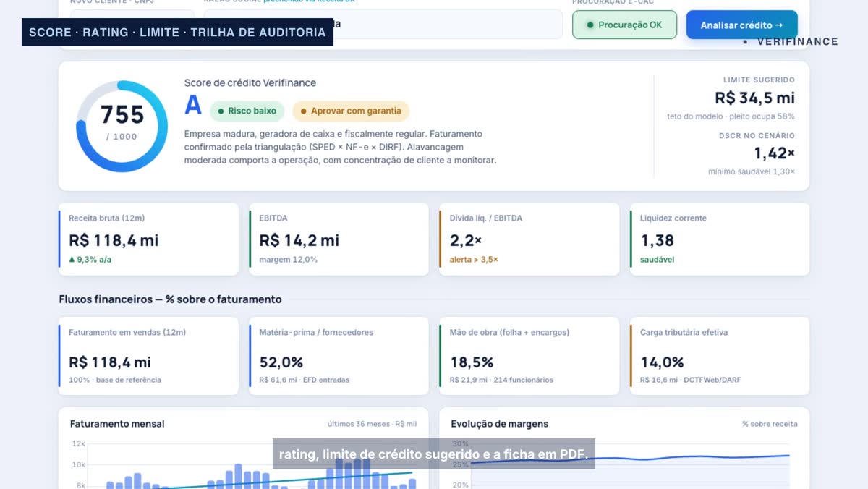
Task: Select 'teto do modelo · pleito ocupa 58%' text
Action: tap(731, 116)
